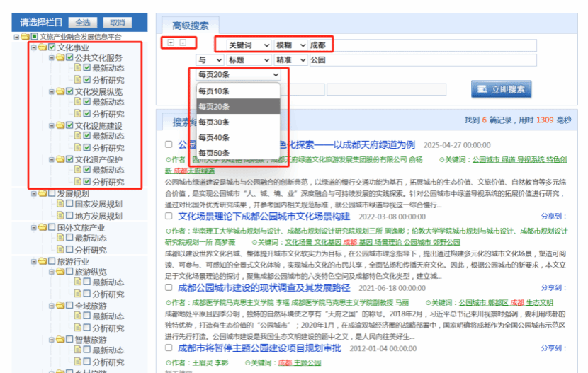Click the minus icon to remove search condition
Viewport: 588px width, 373px height.
click(x=182, y=42)
